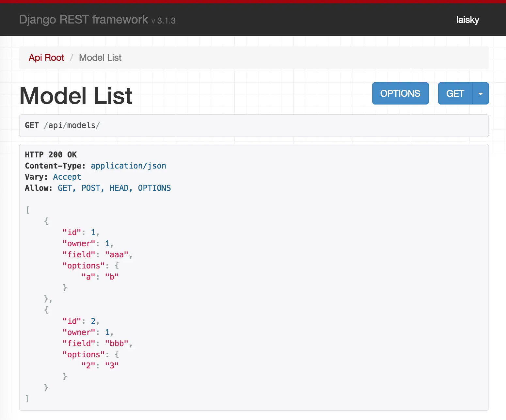Open the laisky user menu
Screen dimensions: 506x420
(x=467, y=20)
